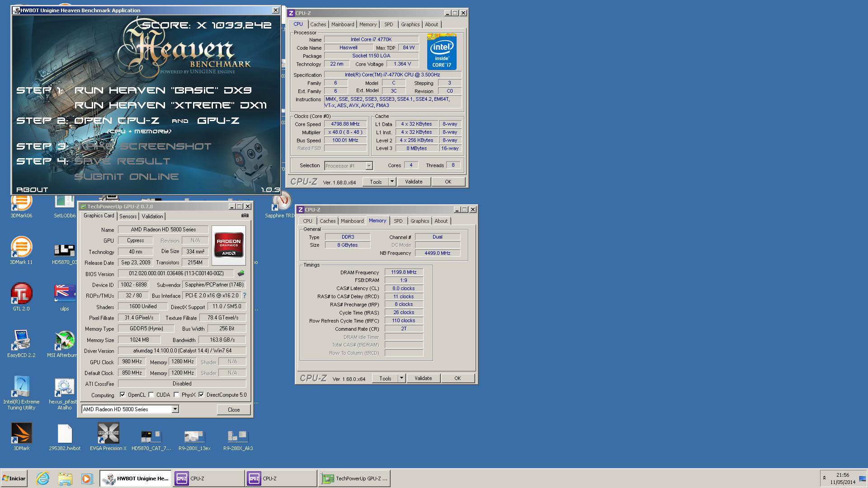Switch to the Caches tab in top CPU-Z
868x488 pixels.
click(318, 24)
